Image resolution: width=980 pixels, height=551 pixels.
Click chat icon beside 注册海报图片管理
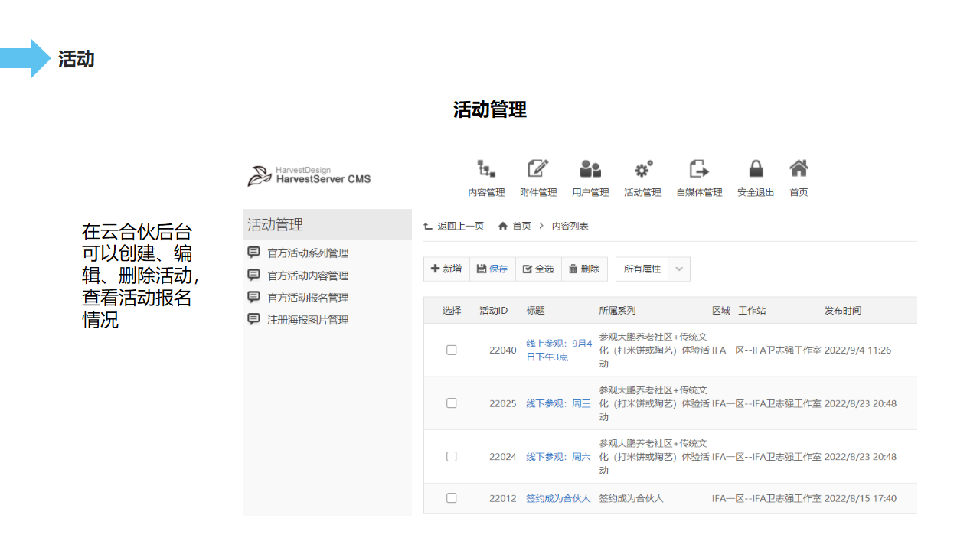(x=253, y=319)
